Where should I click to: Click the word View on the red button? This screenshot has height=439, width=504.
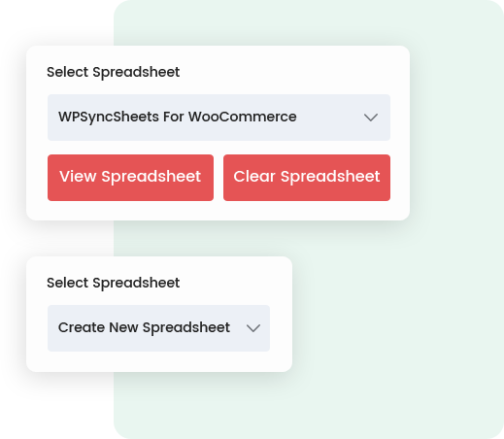78,177
